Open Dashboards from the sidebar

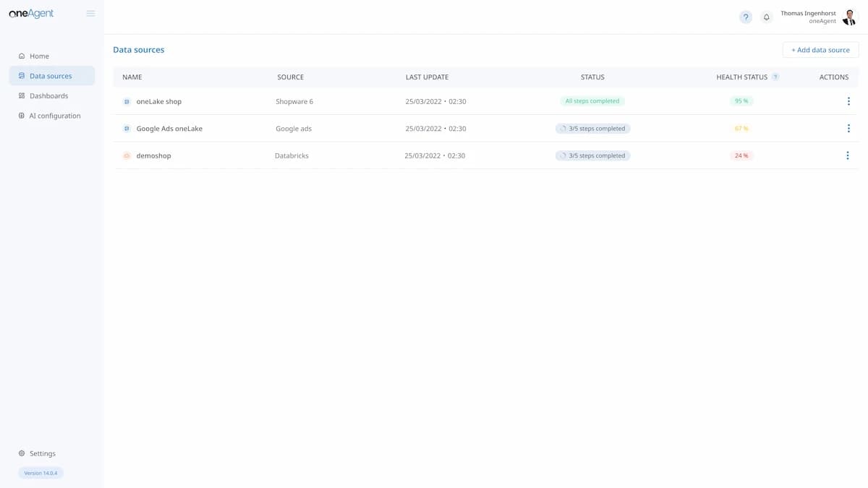48,95
